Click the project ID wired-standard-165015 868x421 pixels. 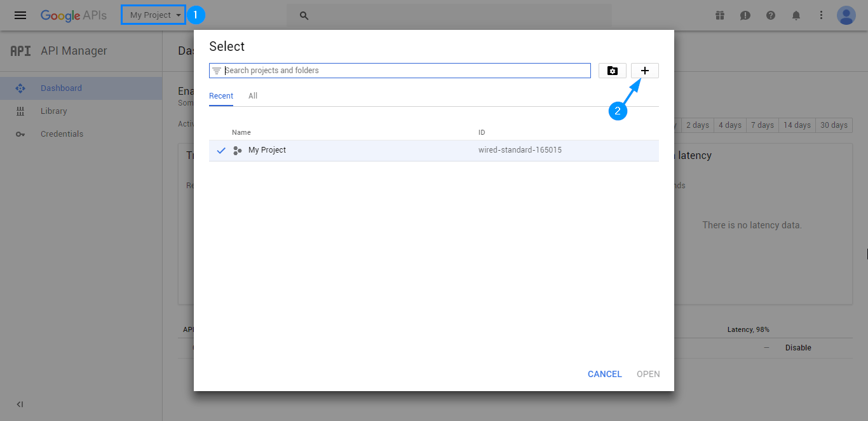[x=520, y=150]
